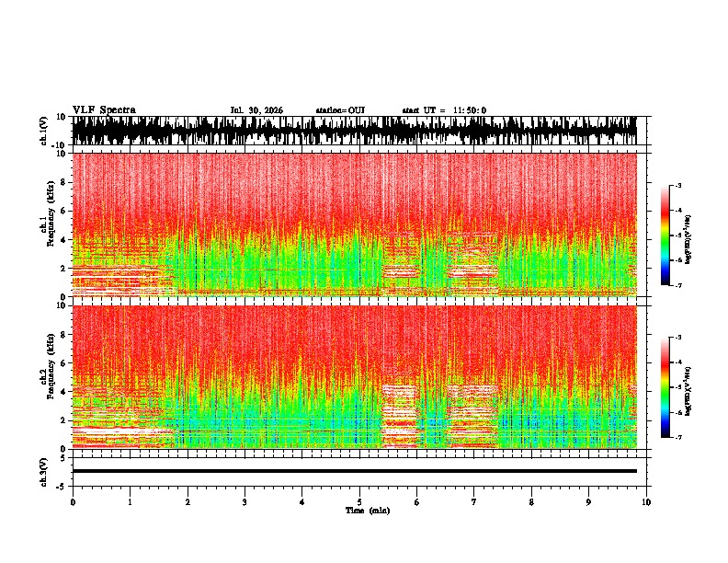Click the ch.1 amplitude waveform trace

coord(354,131)
